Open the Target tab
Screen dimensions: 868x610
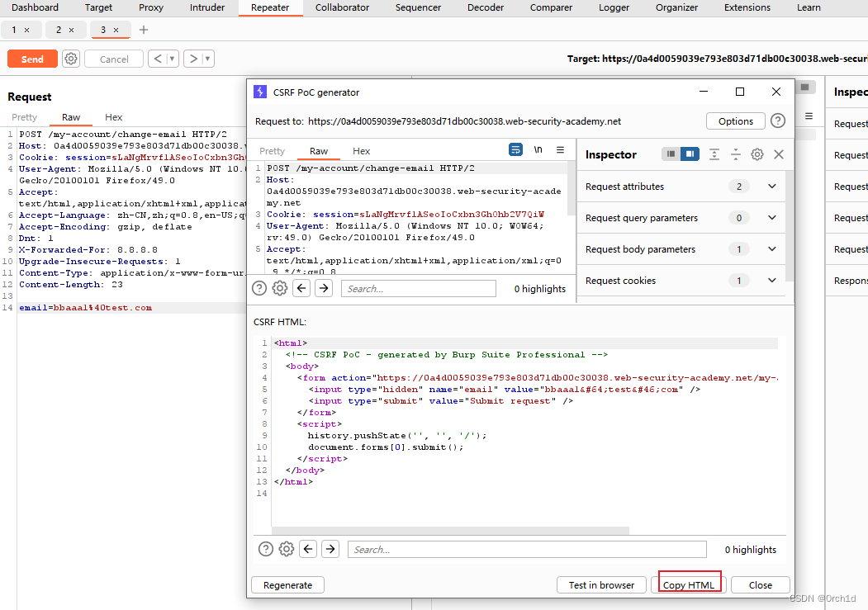pos(98,7)
